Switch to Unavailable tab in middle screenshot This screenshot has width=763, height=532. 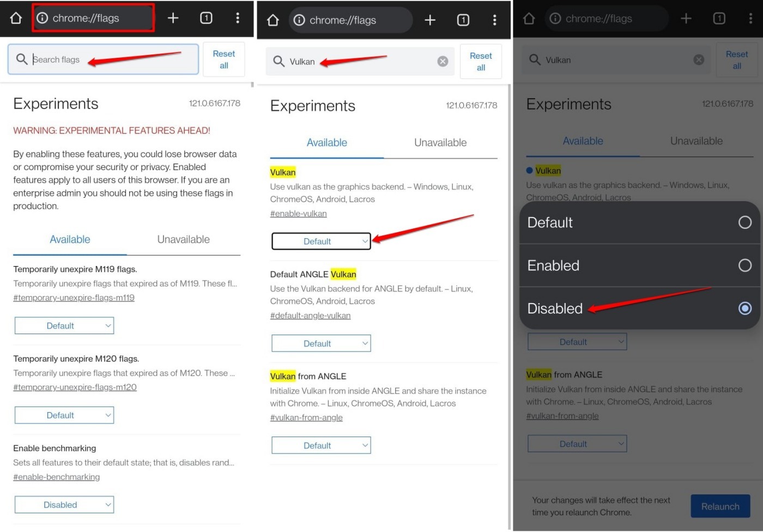[440, 143]
